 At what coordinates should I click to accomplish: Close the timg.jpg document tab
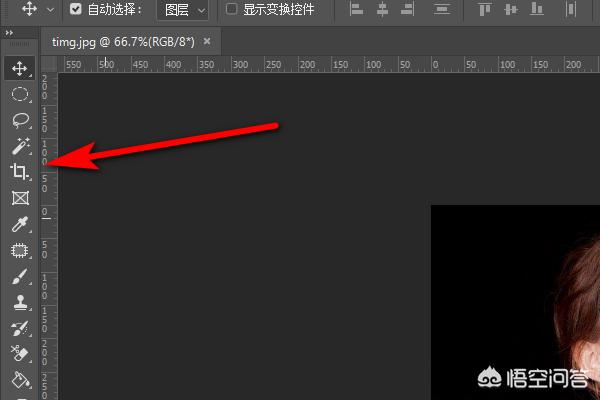click(x=207, y=41)
